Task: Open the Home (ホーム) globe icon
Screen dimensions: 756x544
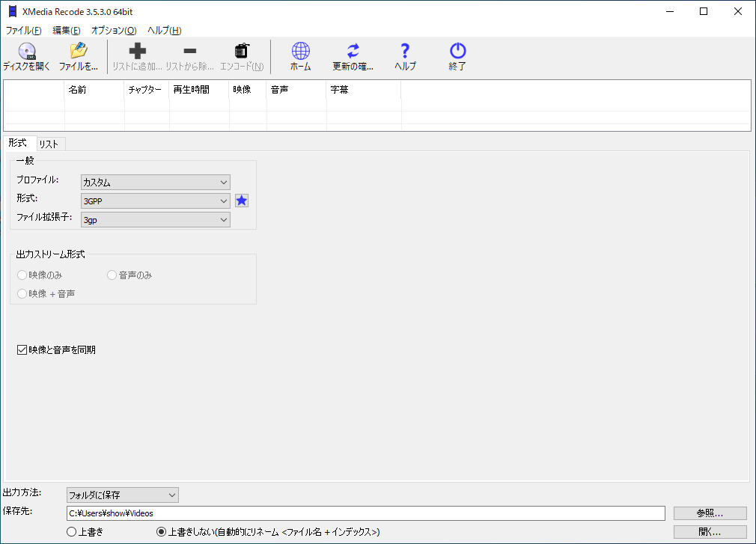Action: 300,51
